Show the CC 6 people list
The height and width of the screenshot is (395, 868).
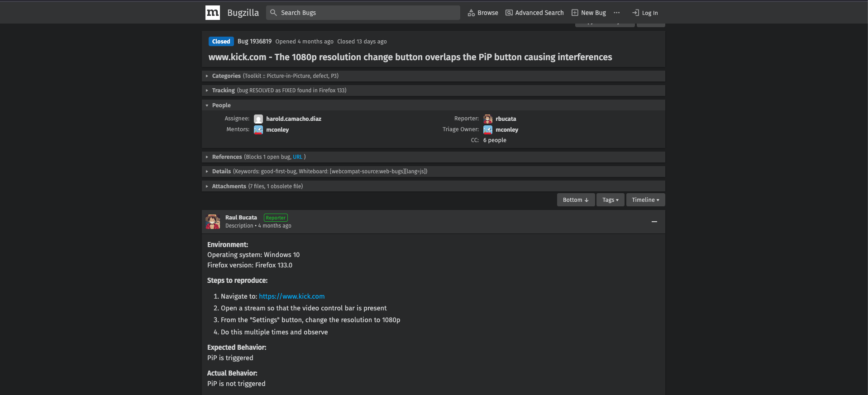[x=495, y=140]
